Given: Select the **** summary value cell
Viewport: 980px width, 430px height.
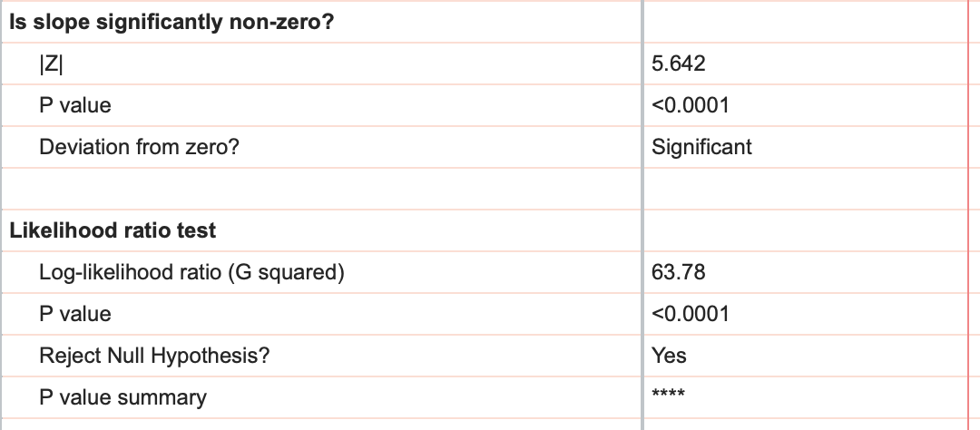Looking at the screenshot, I should coord(669,394).
